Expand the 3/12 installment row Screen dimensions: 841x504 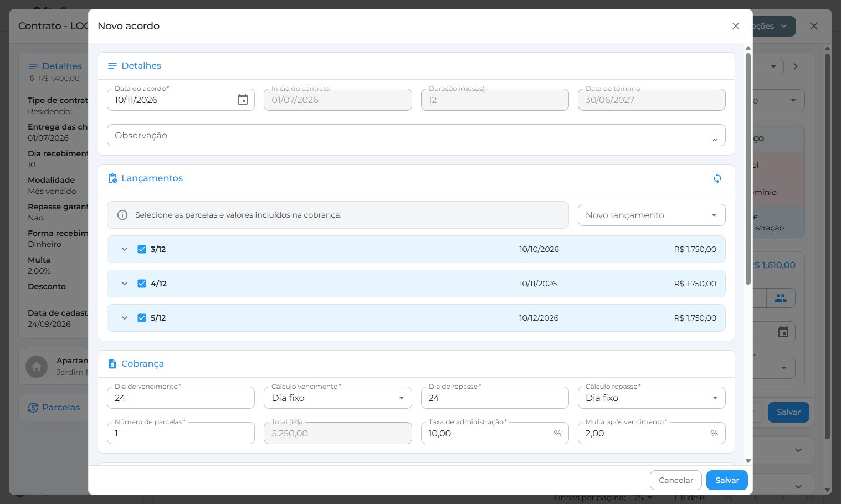pos(125,249)
